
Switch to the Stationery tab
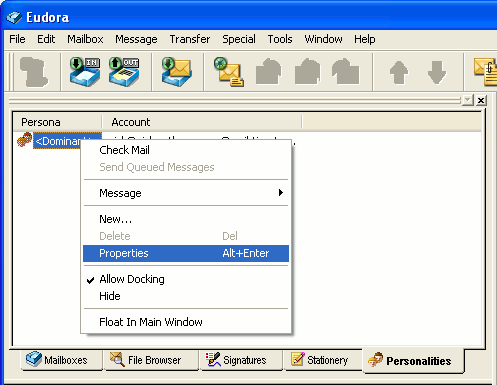tap(323, 360)
